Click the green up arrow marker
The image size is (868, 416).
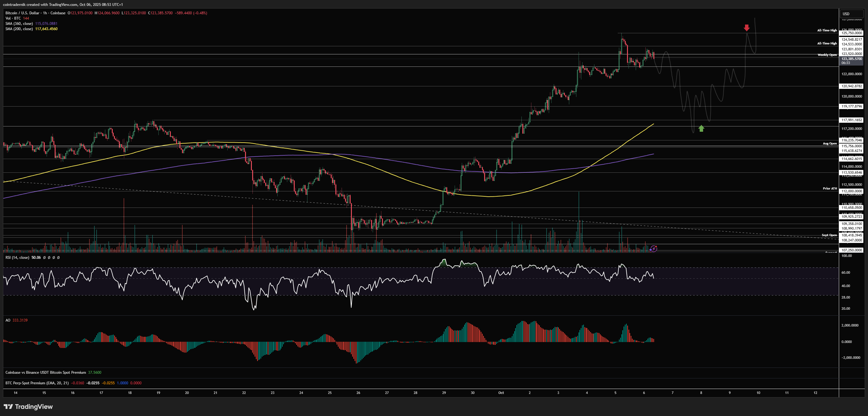pyautogui.click(x=701, y=128)
